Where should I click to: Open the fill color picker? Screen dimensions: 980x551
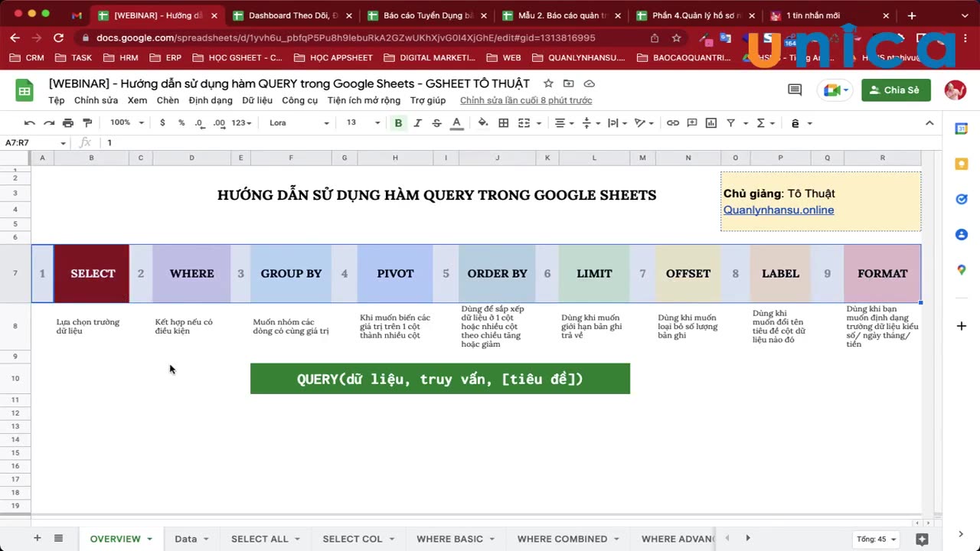coord(483,123)
